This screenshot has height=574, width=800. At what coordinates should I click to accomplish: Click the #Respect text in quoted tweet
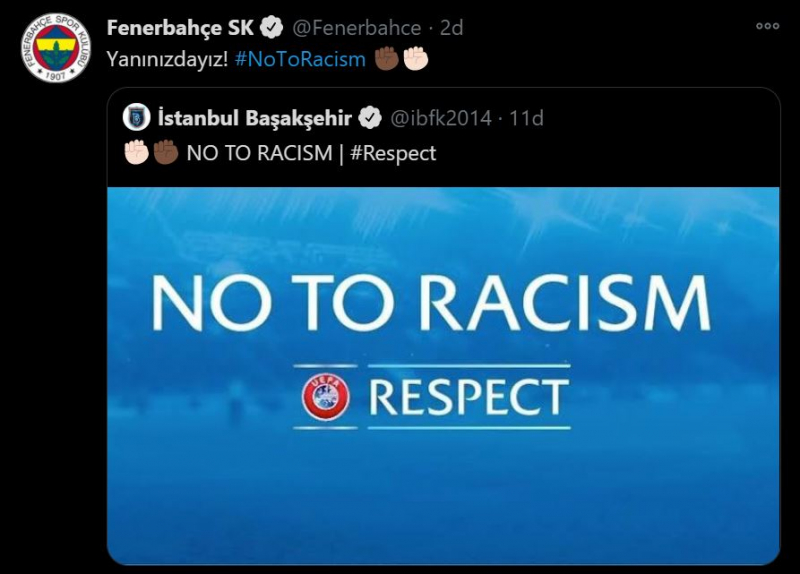point(393,153)
